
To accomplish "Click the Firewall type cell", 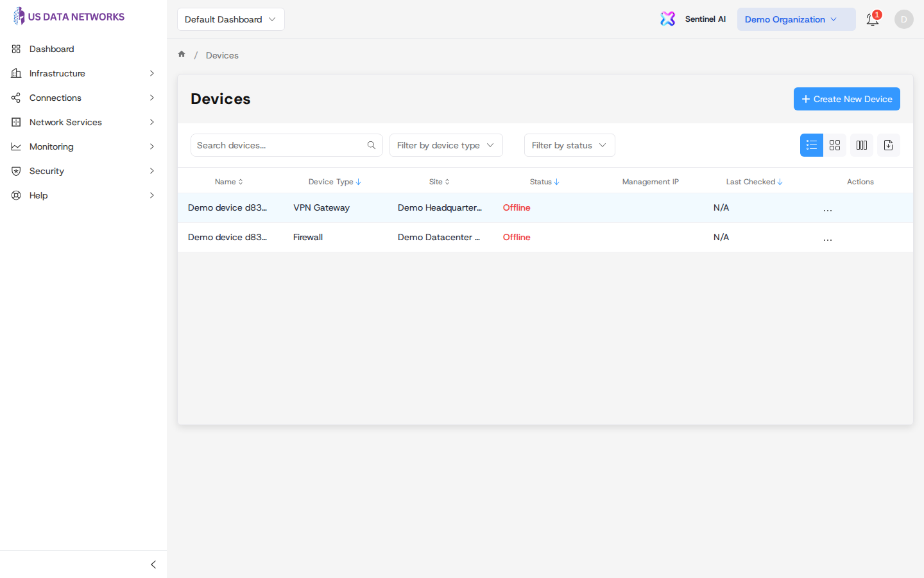I will 308,237.
